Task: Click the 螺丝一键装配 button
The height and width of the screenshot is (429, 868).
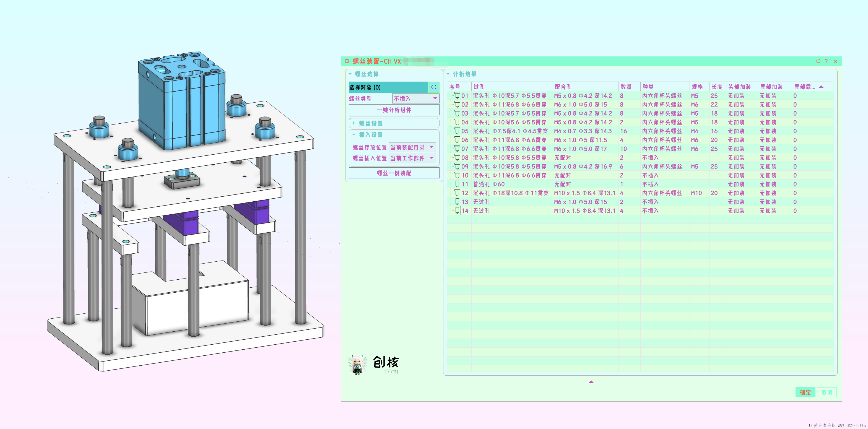Action: [x=394, y=173]
